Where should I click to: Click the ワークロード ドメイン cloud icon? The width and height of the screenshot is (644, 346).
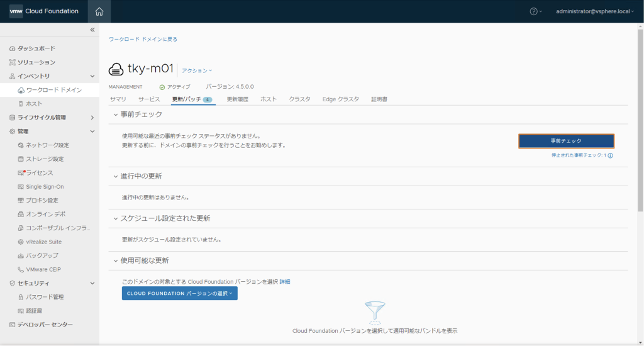(21, 90)
